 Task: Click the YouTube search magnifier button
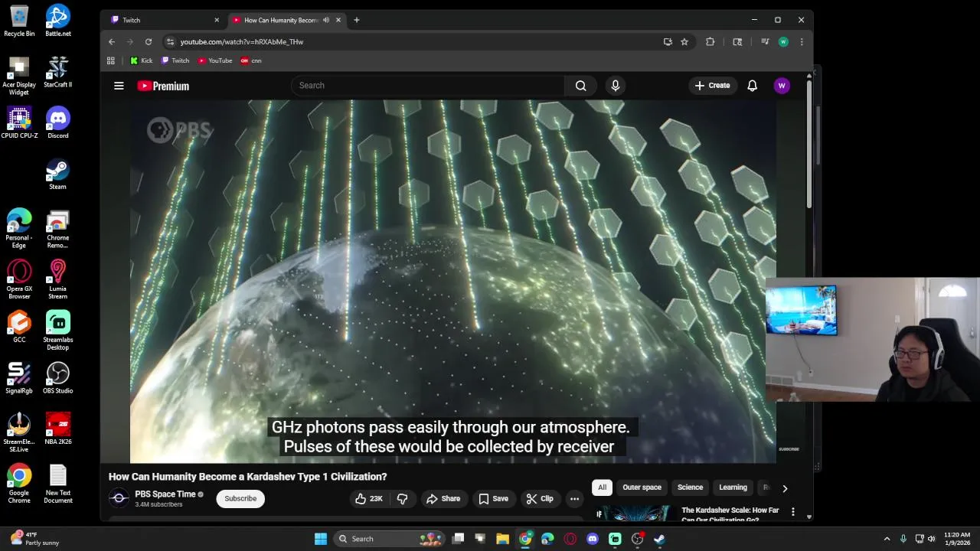pyautogui.click(x=580, y=86)
